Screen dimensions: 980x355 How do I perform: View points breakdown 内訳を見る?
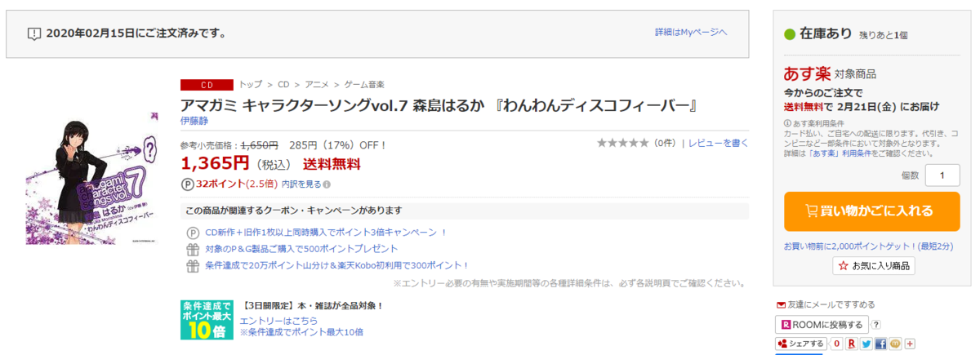[301, 184]
